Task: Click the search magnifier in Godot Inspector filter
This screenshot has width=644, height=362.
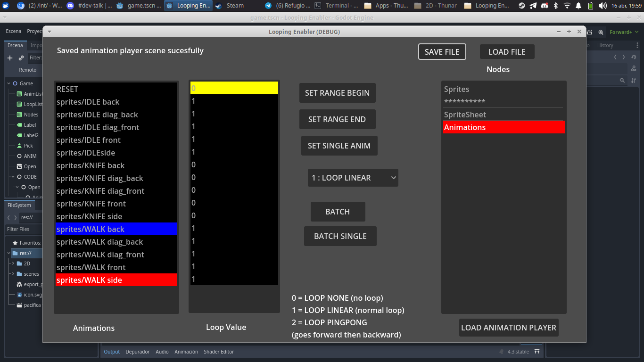Action: tap(622, 81)
